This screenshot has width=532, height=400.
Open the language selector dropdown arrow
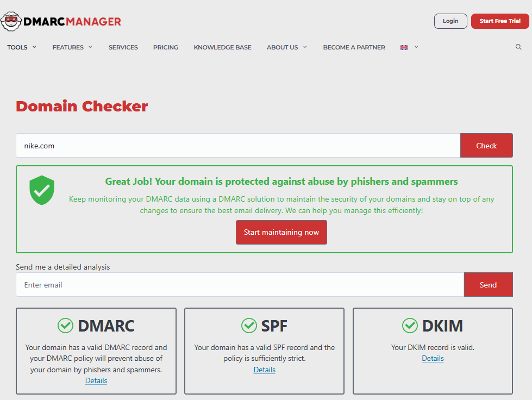416,47
